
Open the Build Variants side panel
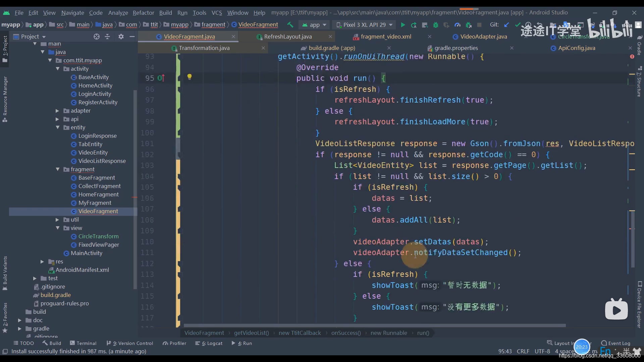pyautogui.click(x=5, y=273)
